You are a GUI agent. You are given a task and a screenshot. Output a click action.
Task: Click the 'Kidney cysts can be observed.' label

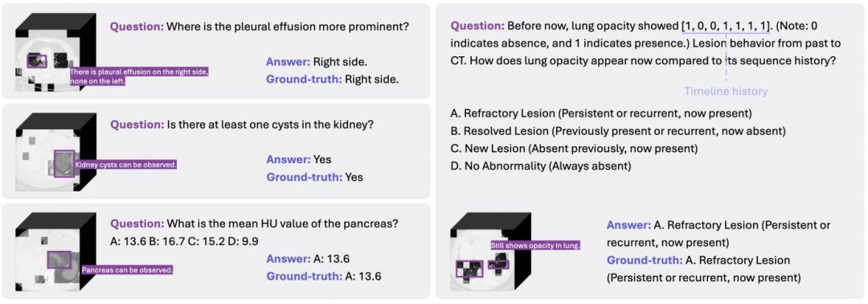tap(125, 164)
